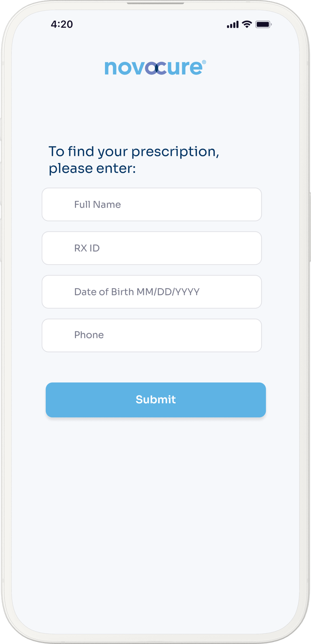The height and width of the screenshot is (644, 311).
Task: Click the registered trademark symbol beside novocure
Action: point(204,63)
